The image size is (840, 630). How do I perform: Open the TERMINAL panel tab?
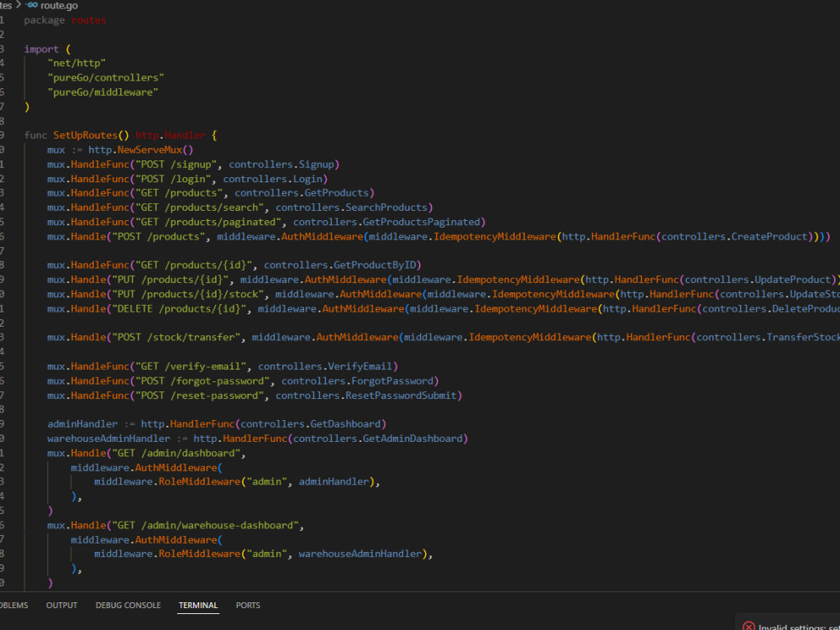pos(198,606)
